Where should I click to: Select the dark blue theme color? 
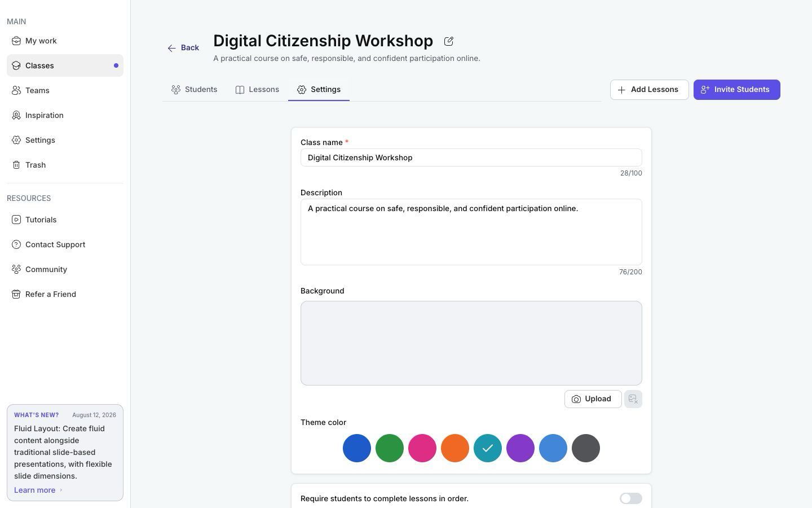click(x=357, y=448)
